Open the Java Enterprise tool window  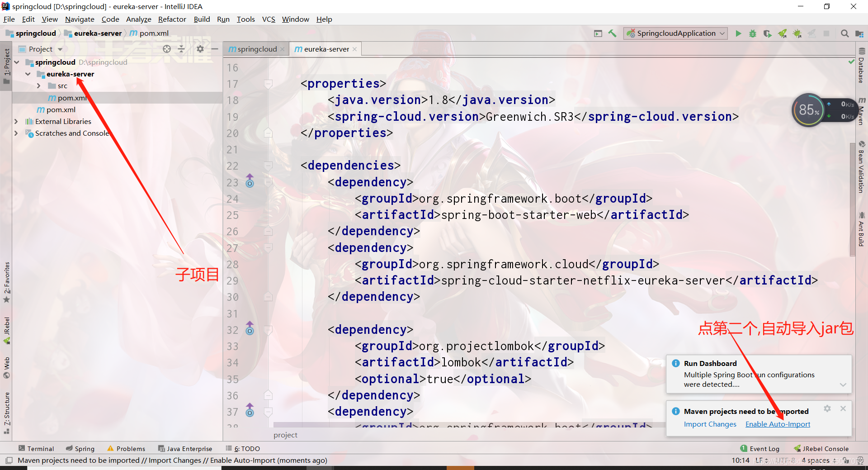(x=185, y=449)
